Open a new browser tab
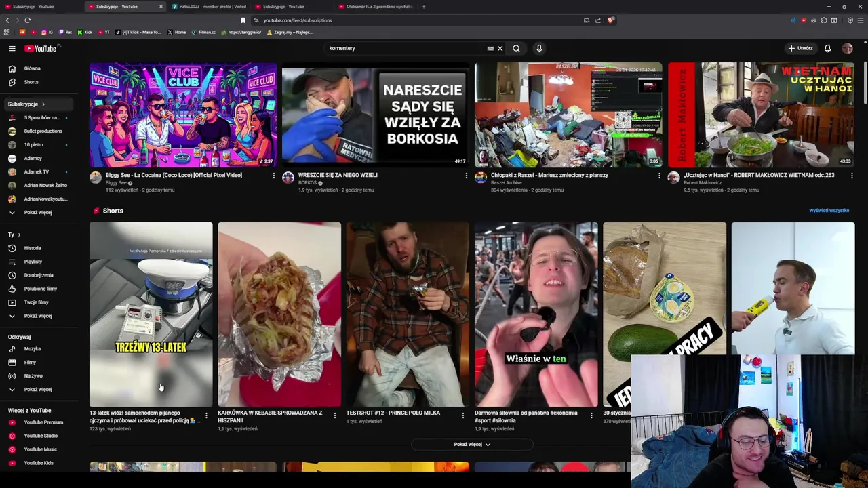This screenshot has width=868, height=488. [x=424, y=7]
